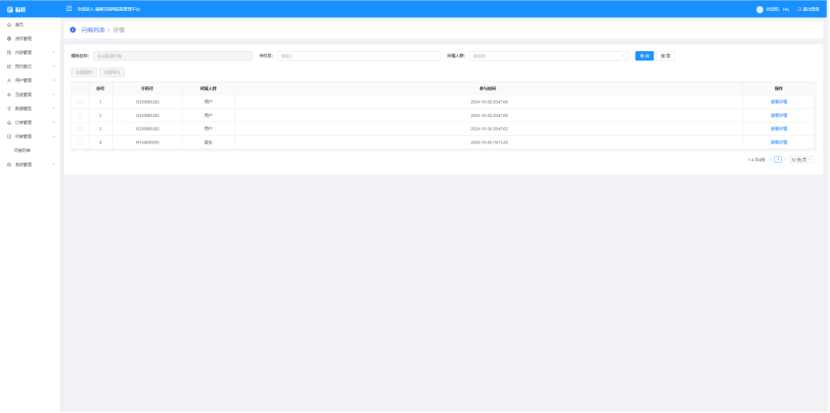
Task: Click the 订单管理 icon in sidebar
Action: [9, 122]
